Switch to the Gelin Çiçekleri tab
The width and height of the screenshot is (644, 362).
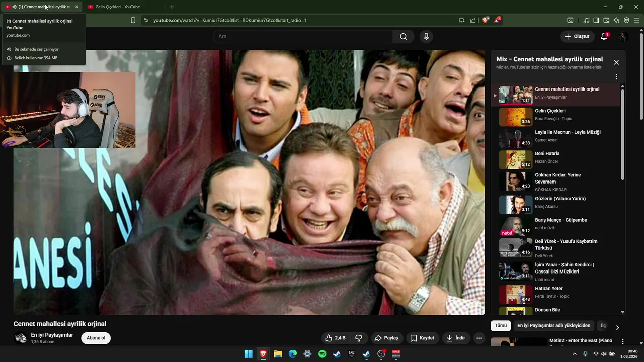(123, 7)
